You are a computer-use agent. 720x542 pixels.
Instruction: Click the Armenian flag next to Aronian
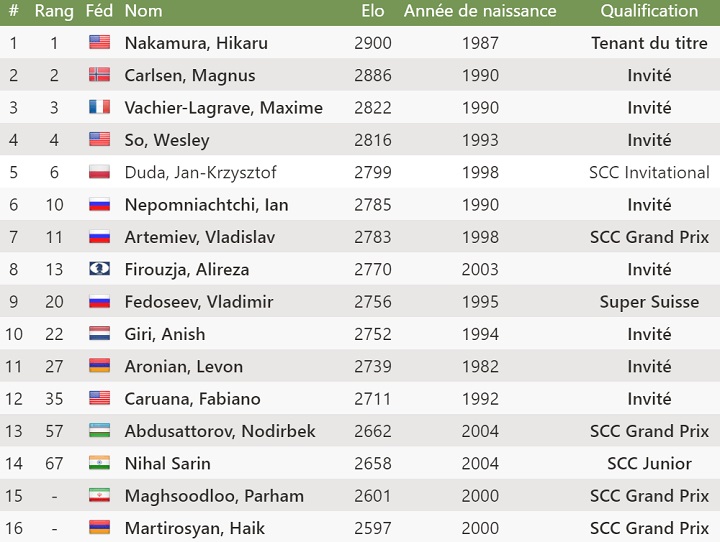100,365
